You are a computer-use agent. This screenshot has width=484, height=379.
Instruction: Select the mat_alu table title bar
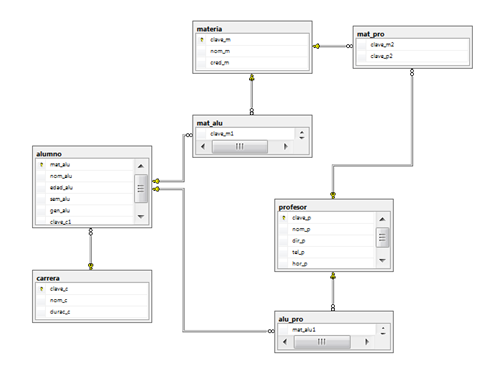pyautogui.click(x=252, y=123)
